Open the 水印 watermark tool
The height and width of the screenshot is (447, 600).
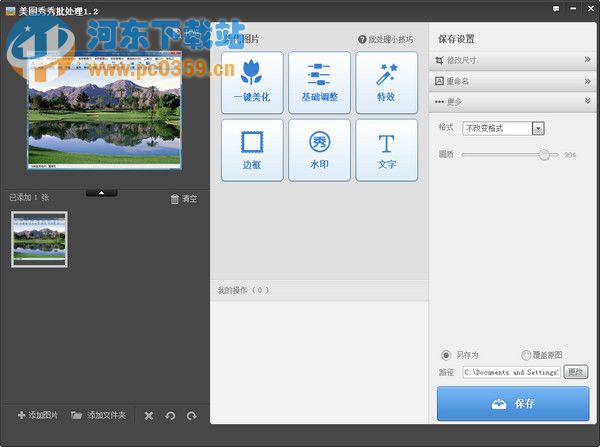coord(319,150)
